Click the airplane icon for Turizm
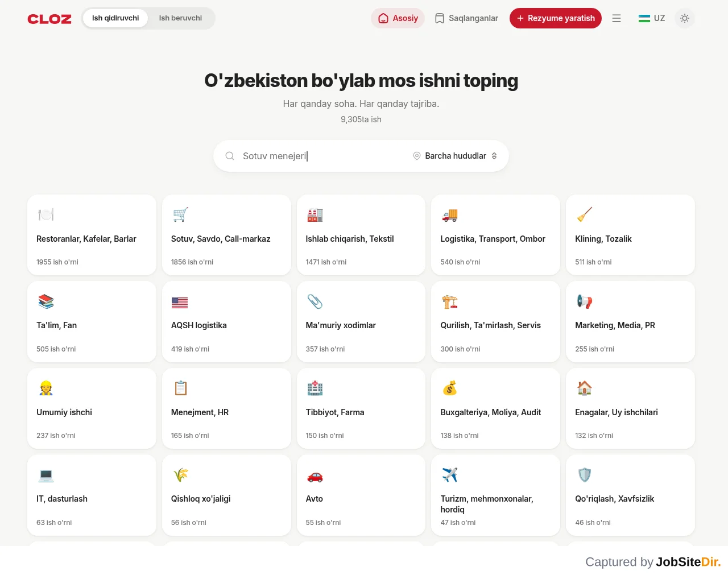 [450, 475]
